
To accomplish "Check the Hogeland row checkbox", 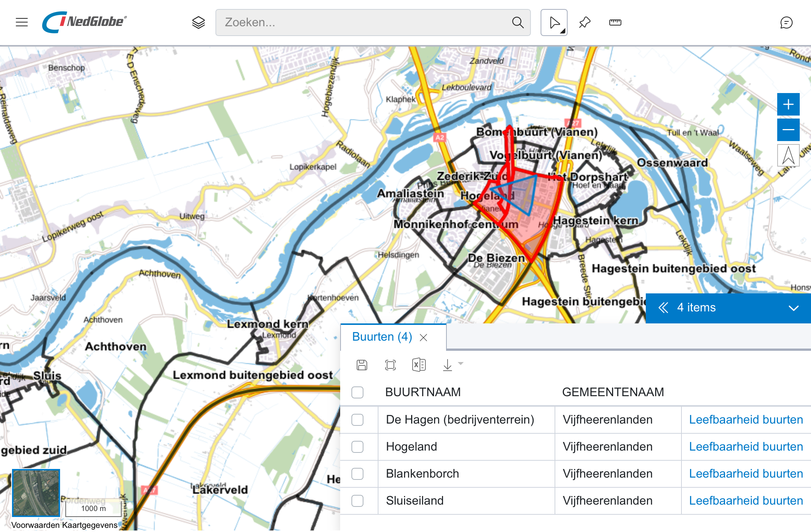I will tap(357, 447).
